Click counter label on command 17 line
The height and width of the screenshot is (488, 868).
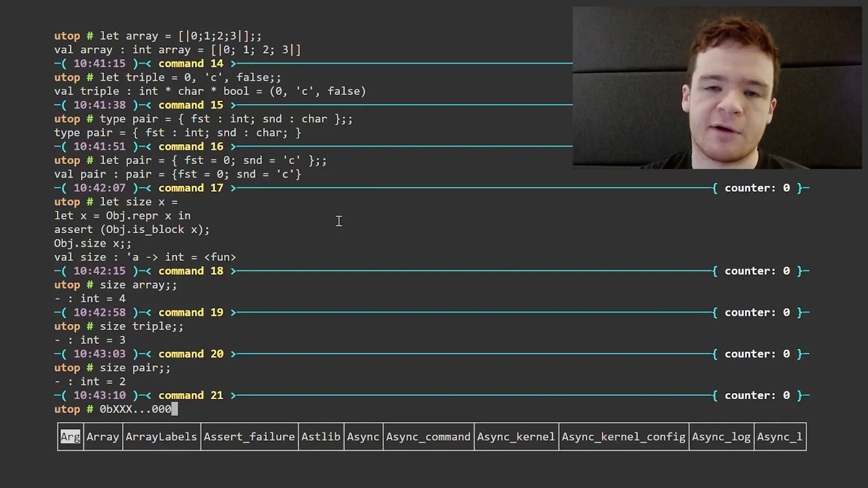point(757,188)
